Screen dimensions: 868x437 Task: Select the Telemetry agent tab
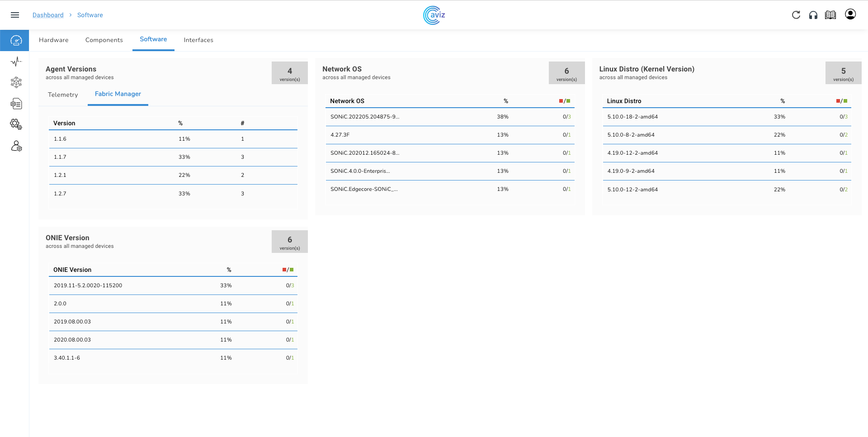coord(63,95)
